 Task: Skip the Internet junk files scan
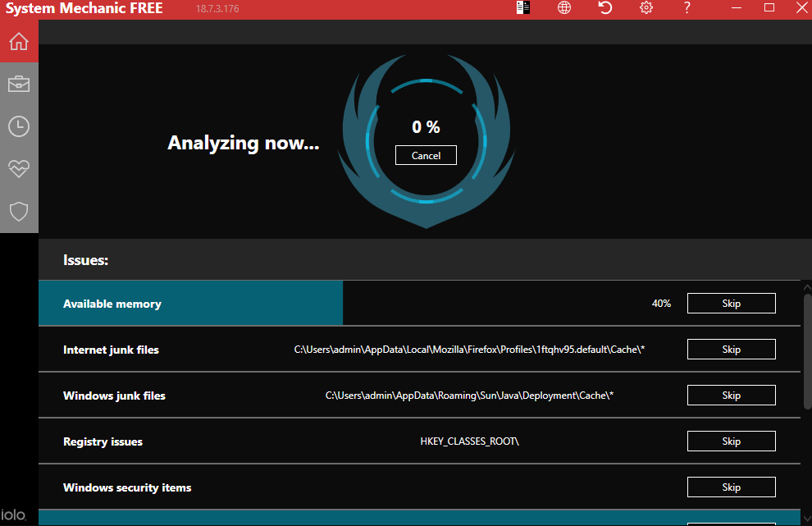pos(732,350)
